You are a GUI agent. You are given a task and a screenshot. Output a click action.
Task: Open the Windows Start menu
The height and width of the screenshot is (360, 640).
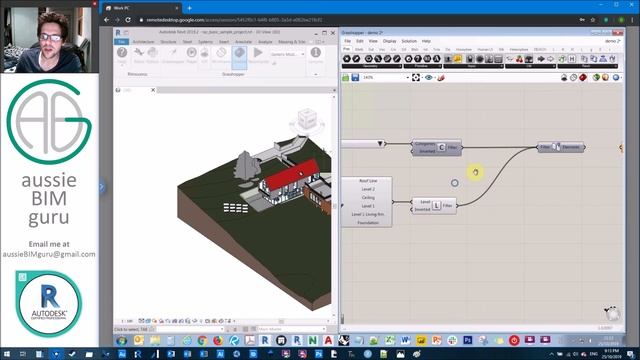click(7, 354)
